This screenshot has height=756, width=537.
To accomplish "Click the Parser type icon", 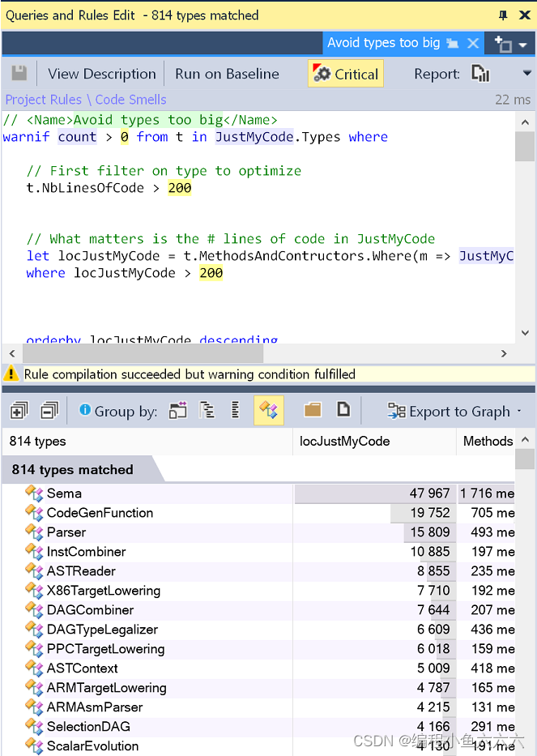I will 34,532.
